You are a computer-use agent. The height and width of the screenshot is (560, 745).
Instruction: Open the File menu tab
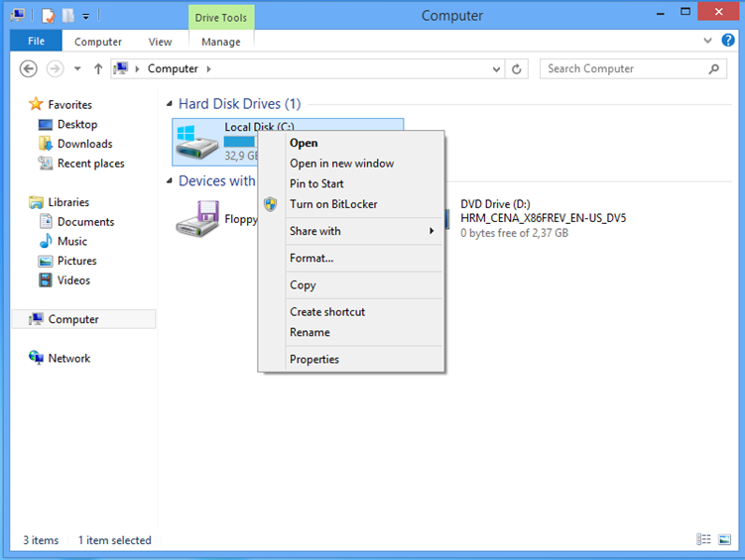pos(36,42)
